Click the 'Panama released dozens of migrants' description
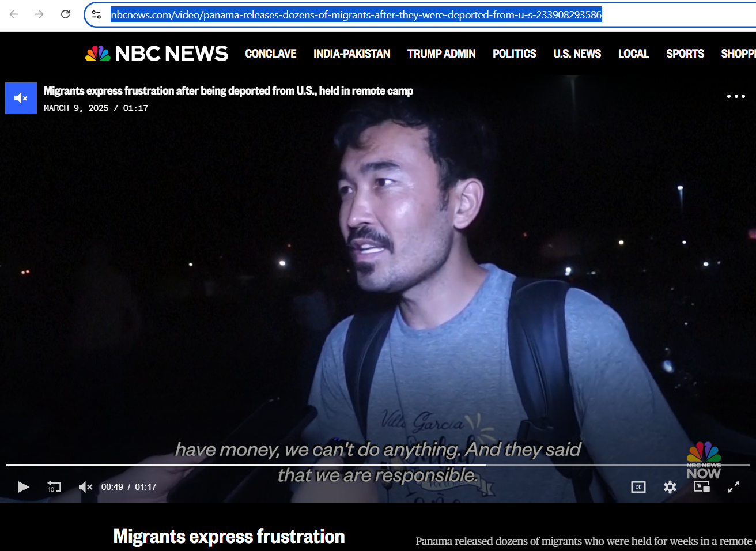 point(585,541)
